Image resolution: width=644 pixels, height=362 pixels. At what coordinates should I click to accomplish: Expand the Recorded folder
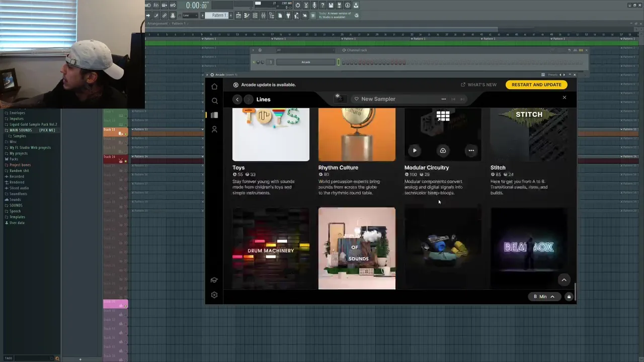point(17,176)
